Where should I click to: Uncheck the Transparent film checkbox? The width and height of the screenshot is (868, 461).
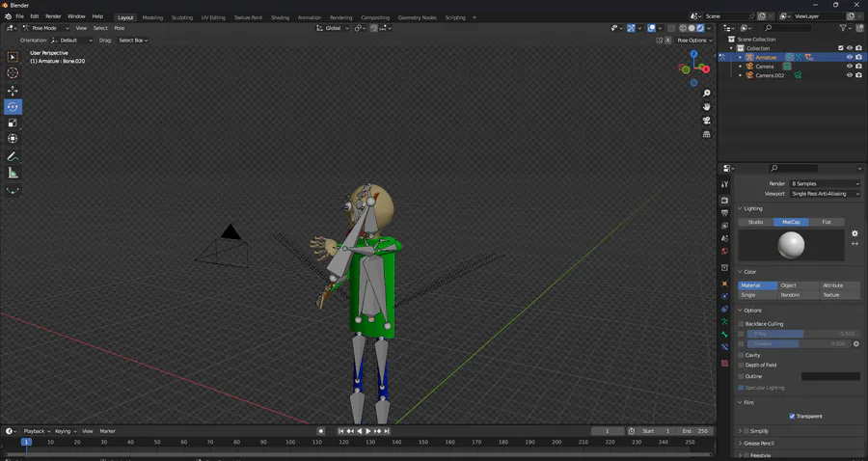tap(792, 417)
